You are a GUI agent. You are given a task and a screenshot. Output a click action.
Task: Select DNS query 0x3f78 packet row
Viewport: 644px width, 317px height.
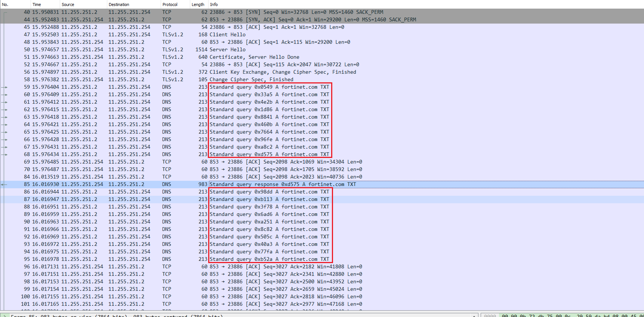pyautogui.click(x=322, y=207)
